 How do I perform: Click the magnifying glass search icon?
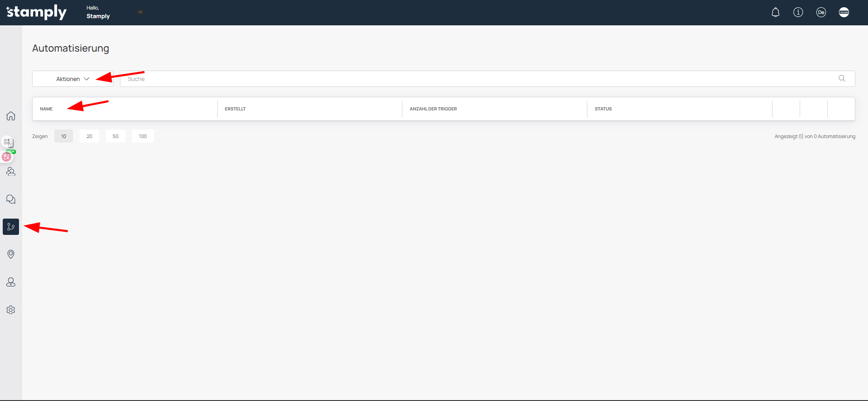coord(842,78)
